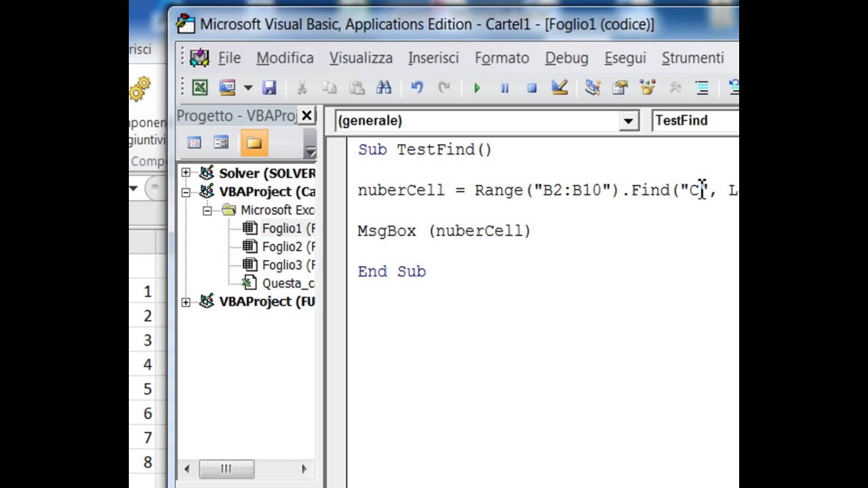Open the Visualizza menu
This screenshot has width=868, height=488.
click(361, 58)
